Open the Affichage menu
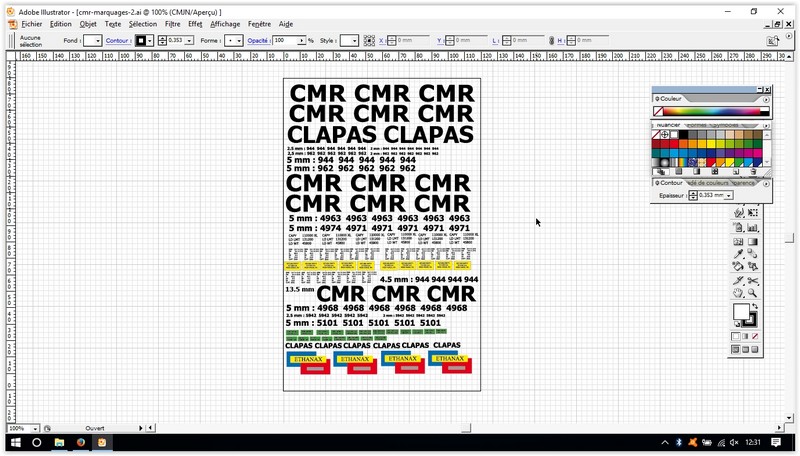The width and height of the screenshot is (800, 456). pyautogui.click(x=225, y=24)
